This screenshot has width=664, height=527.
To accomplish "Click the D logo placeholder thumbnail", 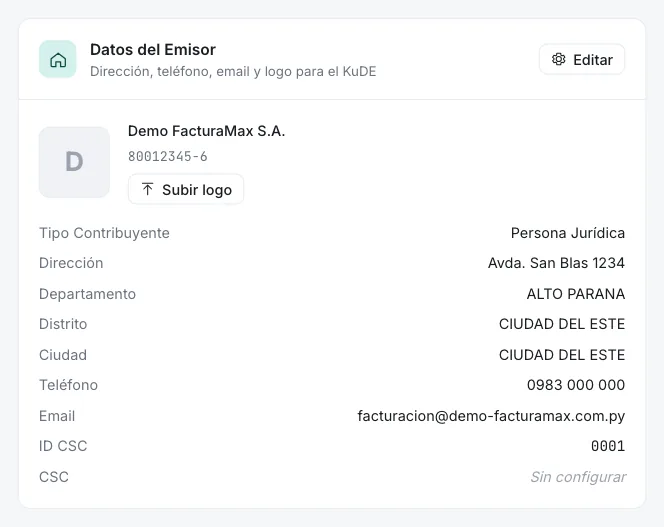I will point(75,162).
